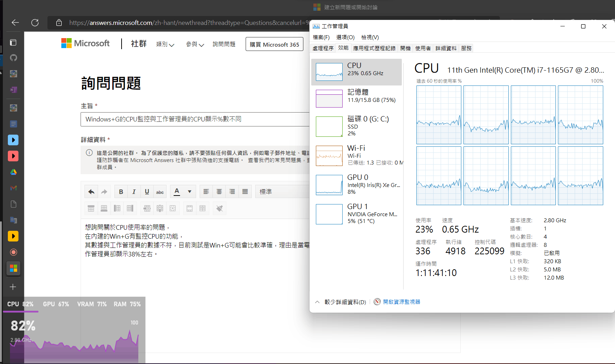
Task: Switch to the 開機 tab
Action: click(x=405, y=48)
